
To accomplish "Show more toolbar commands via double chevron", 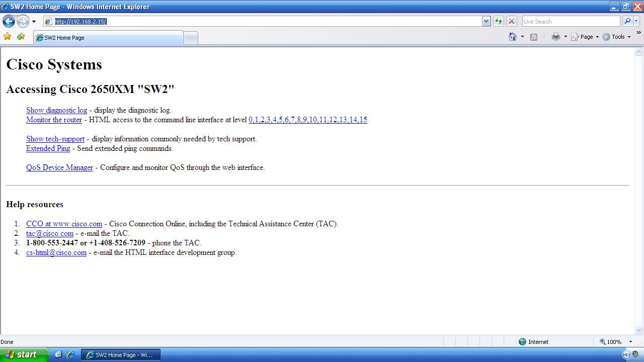I will [639, 34].
